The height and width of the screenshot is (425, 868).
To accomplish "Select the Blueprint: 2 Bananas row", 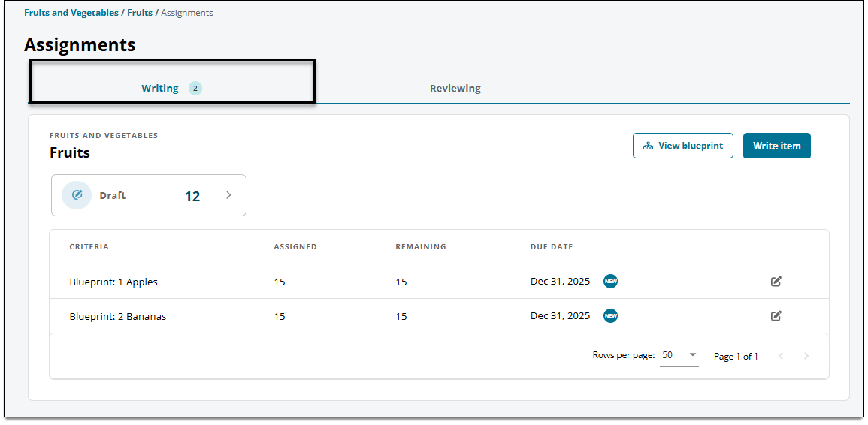I will pos(440,317).
